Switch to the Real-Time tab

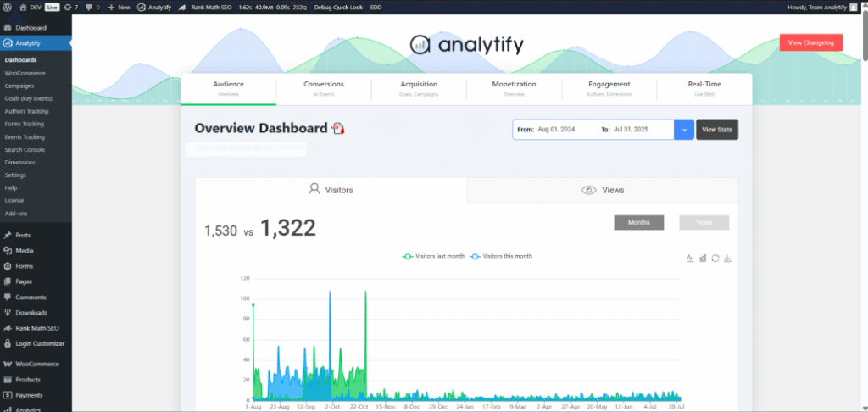pyautogui.click(x=704, y=89)
